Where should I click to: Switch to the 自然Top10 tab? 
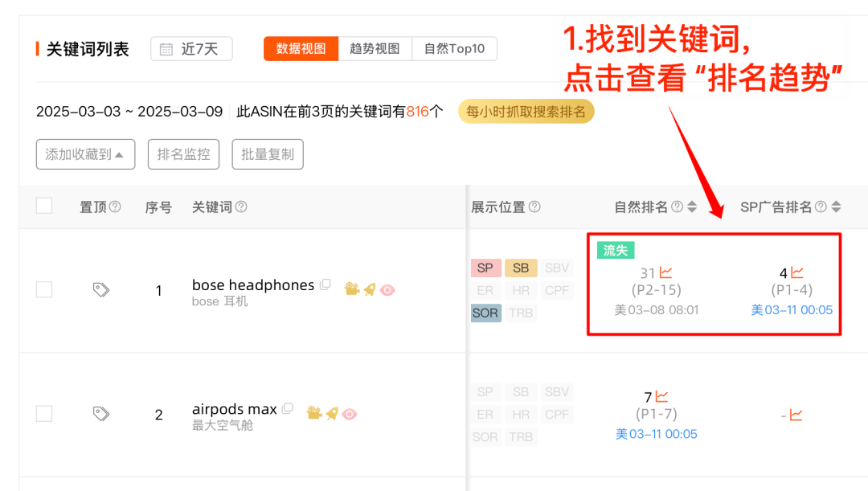(x=454, y=49)
